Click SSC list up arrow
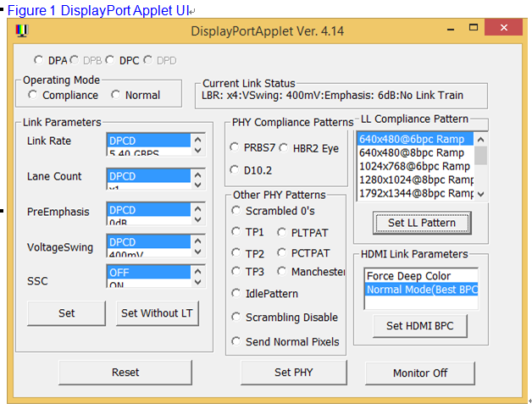 tap(198, 271)
